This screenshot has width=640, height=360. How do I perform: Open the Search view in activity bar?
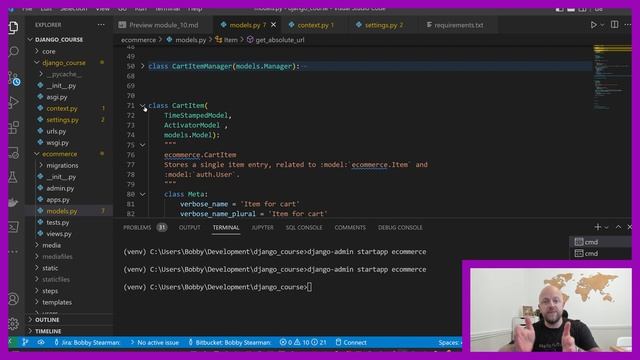pyautogui.click(x=13, y=51)
